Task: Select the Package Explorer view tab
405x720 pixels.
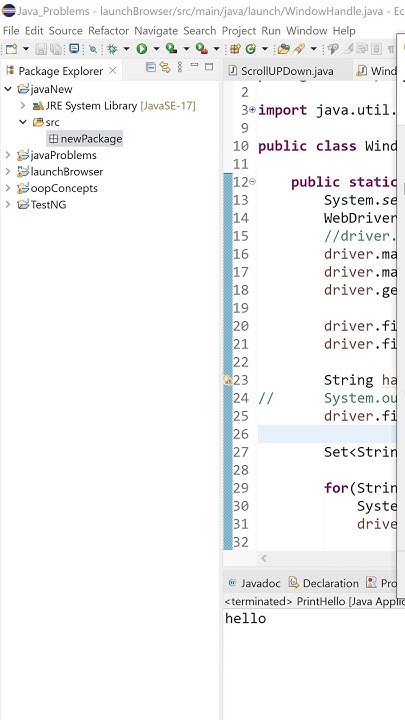Action: [60, 71]
